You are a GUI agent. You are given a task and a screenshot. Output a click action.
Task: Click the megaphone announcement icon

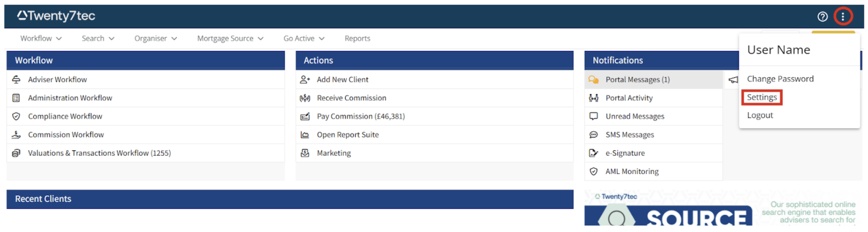click(x=733, y=80)
